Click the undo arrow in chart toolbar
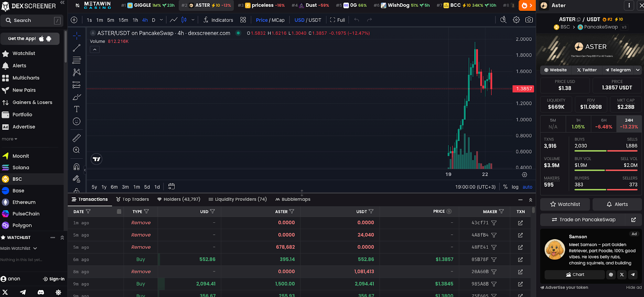This screenshot has width=644, height=297. [357, 20]
